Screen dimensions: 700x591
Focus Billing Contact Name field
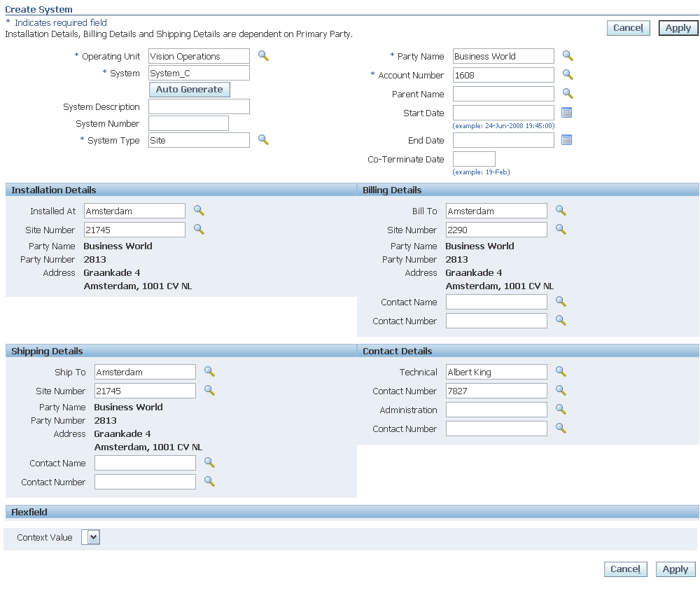coord(496,302)
